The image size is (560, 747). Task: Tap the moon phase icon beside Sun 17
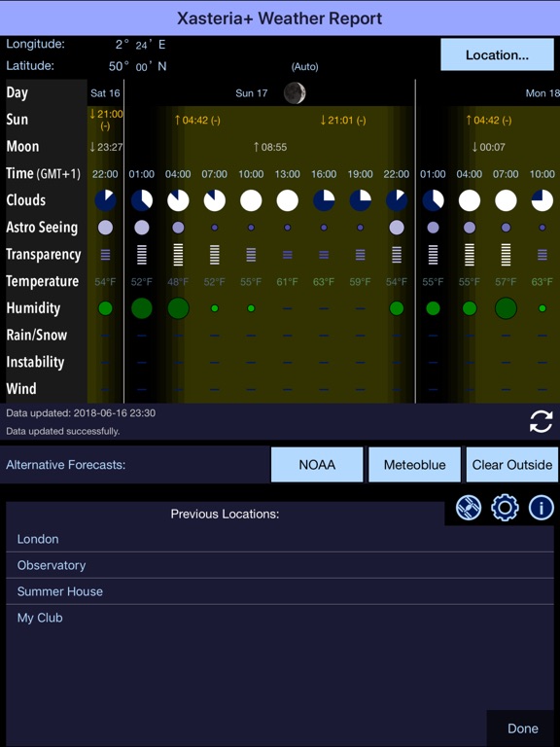pos(295,93)
